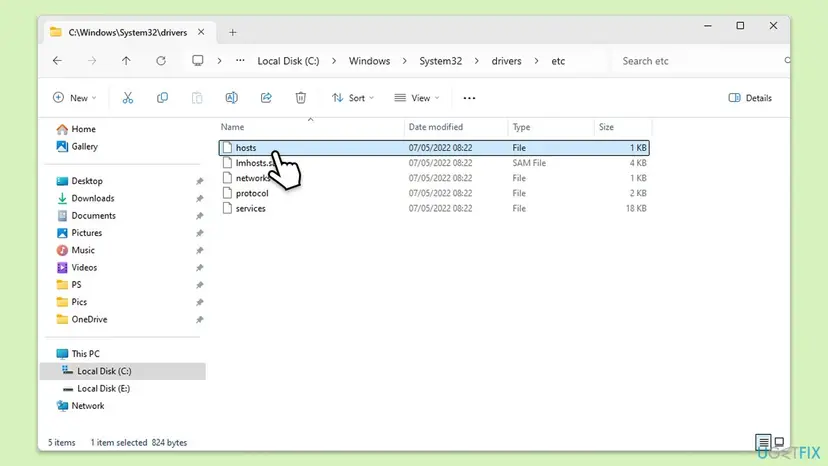
Task: Select Local Disk (E:) in sidebar
Action: (96, 388)
